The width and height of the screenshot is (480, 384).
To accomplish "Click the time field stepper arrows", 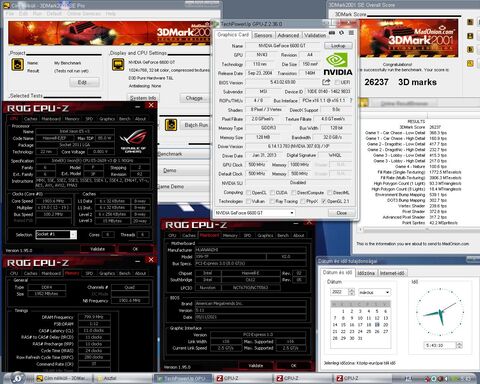I will pos(459,345).
